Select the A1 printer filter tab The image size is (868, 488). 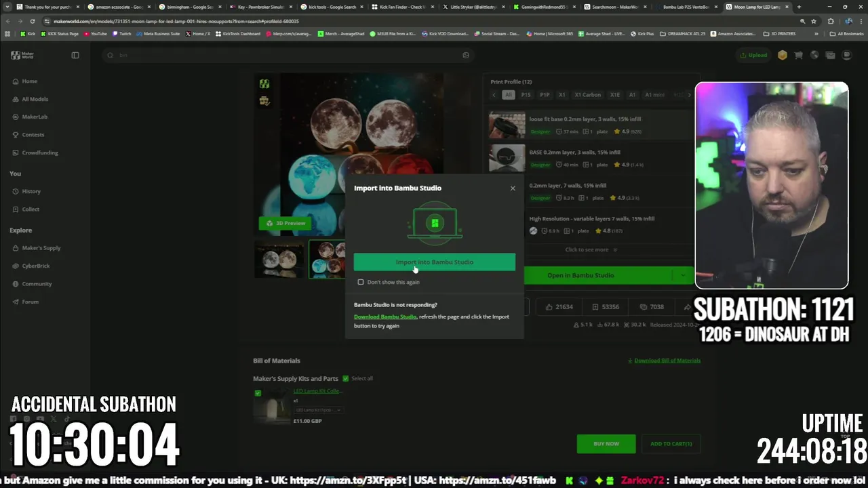tap(632, 95)
